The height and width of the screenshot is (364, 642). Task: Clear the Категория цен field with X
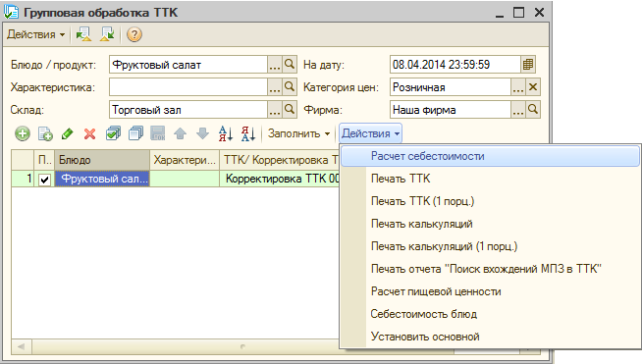coord(533,86)
